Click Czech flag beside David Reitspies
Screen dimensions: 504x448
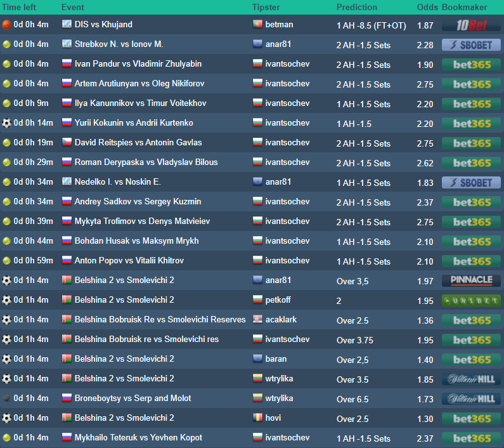(x=67, y=142)
